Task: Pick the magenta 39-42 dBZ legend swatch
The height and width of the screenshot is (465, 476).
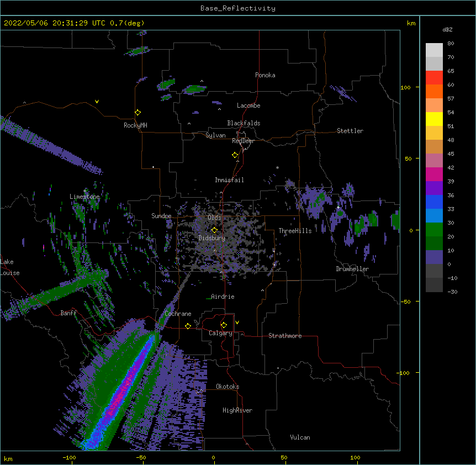Action: tap(434, 174)
